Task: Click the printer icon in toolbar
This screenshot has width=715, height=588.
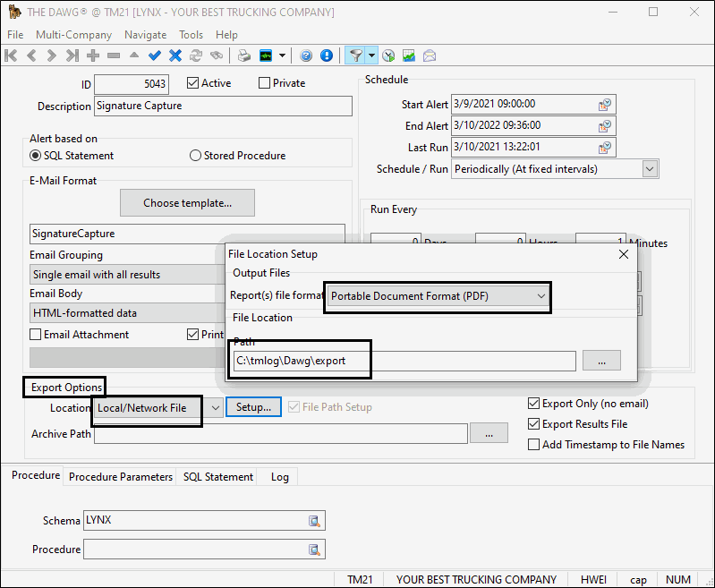Action: pos(243,55)
